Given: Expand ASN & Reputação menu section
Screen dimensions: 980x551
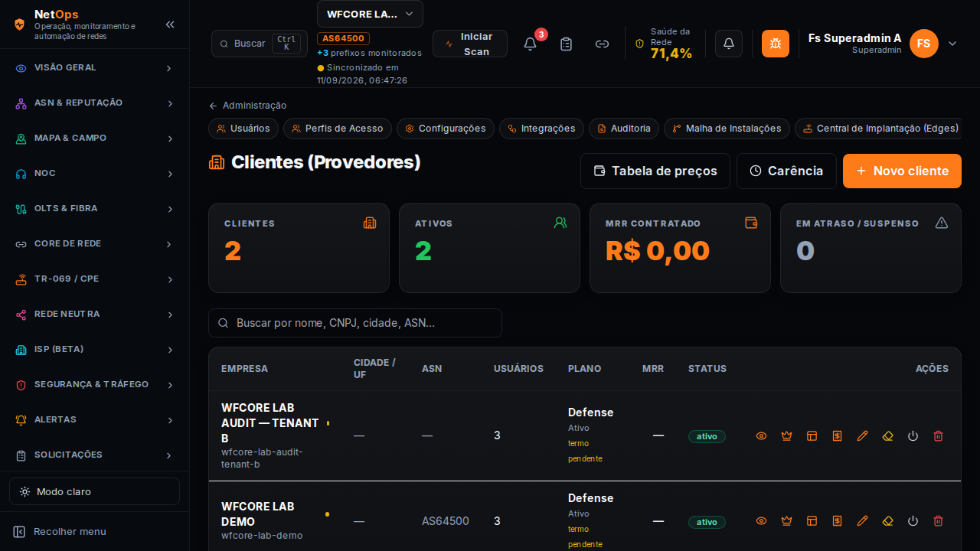Looking at the screenshot, I should 94,103.
